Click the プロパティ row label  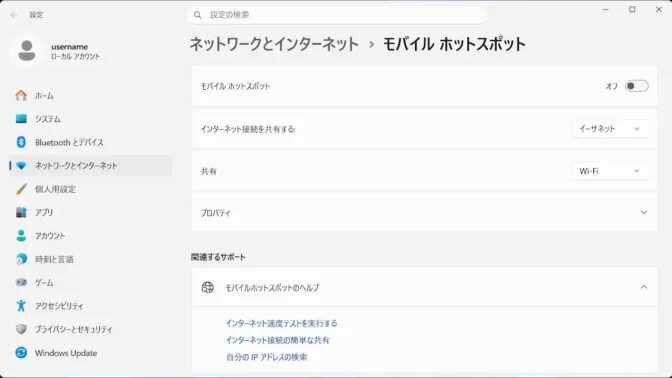[x=216, y=213]
